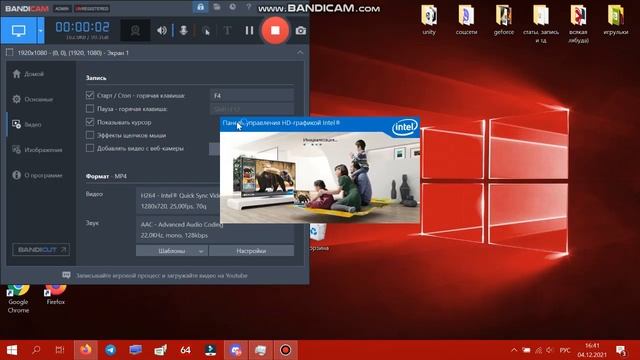Stop recording with the red button
Screen dimensions: 640x360
pos(276,31)
